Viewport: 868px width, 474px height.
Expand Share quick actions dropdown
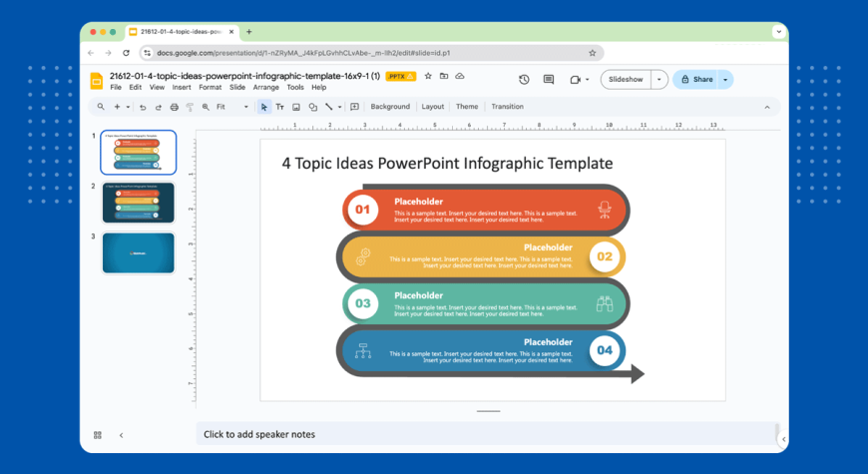(x=725, y=80)
